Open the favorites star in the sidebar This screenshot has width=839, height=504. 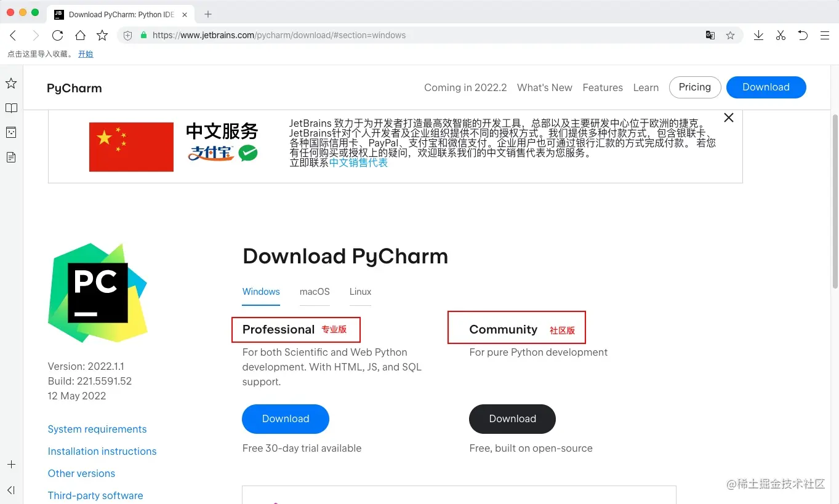pyautogui.click(x=11, y=83)
